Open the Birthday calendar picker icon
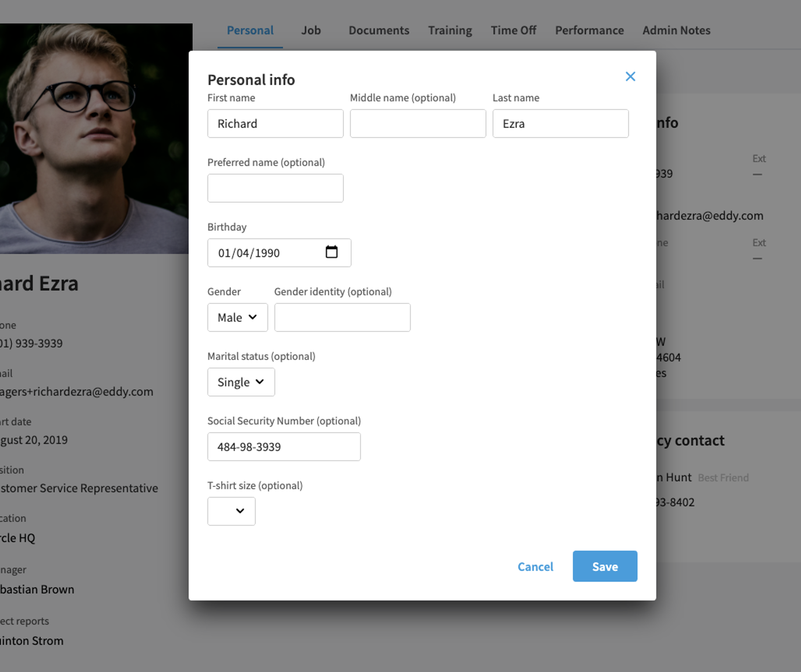The height and width of the screenshot is (672, 801). click(x=331, y=252)
